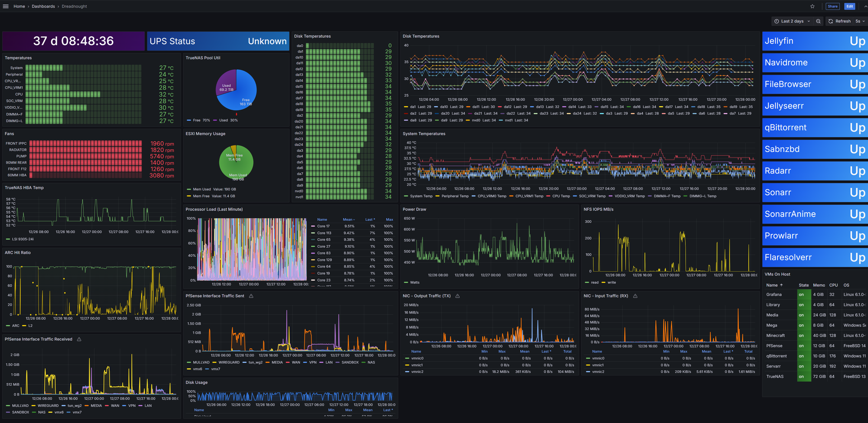This screenshot has width=868, height=423.
Task: Click the green Watts legend color swatch
Action: coord(406,282)
